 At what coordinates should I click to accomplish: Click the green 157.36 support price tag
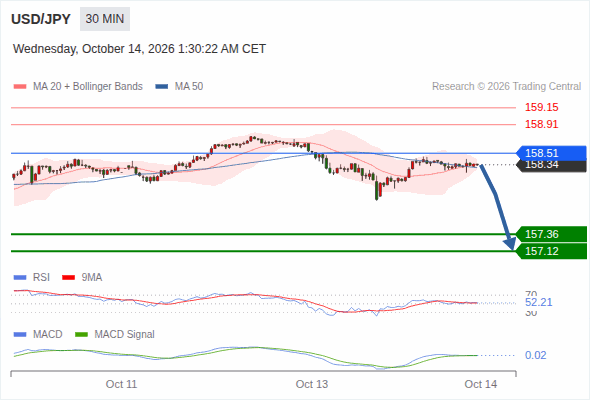tap(551, 234)
